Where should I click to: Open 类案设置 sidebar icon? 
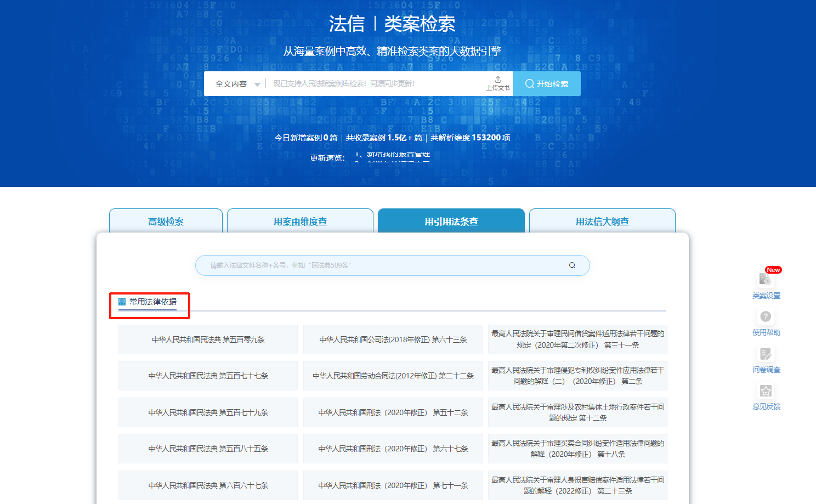point(766,279)
